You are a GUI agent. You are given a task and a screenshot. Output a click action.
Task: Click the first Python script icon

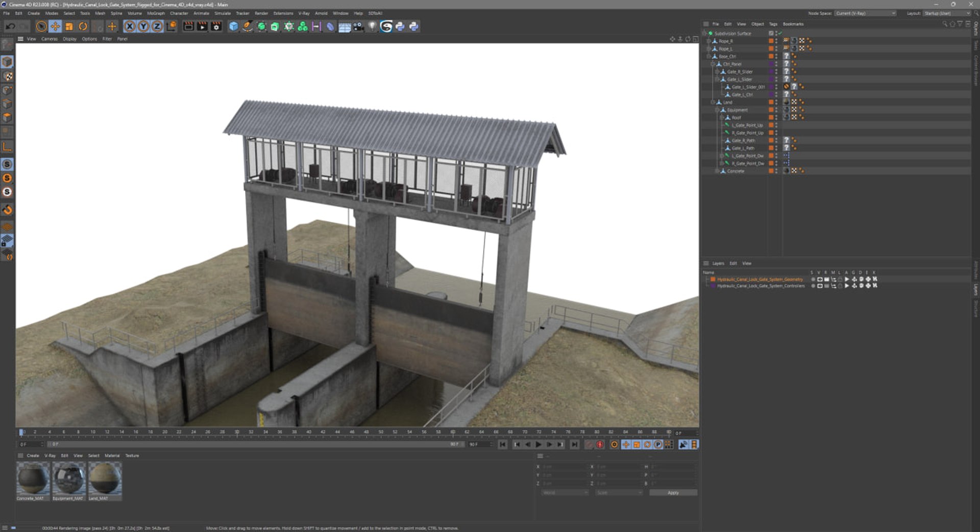click(400, 27)
